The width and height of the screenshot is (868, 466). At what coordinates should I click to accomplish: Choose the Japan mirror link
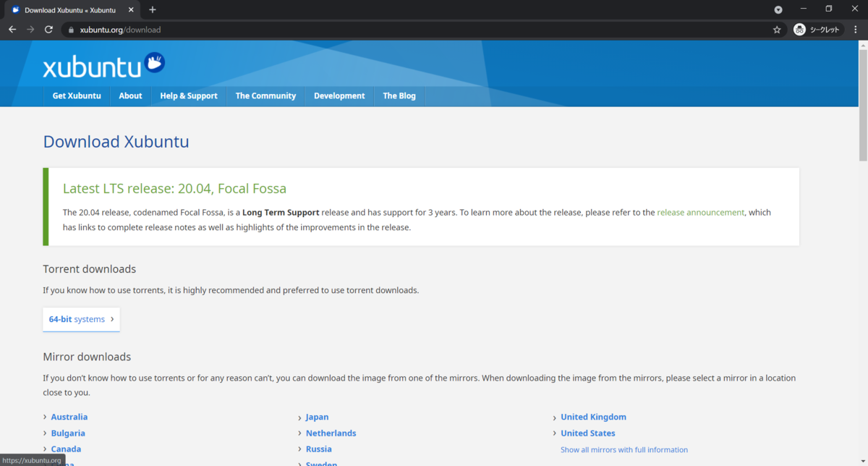(x=317, y=417)
